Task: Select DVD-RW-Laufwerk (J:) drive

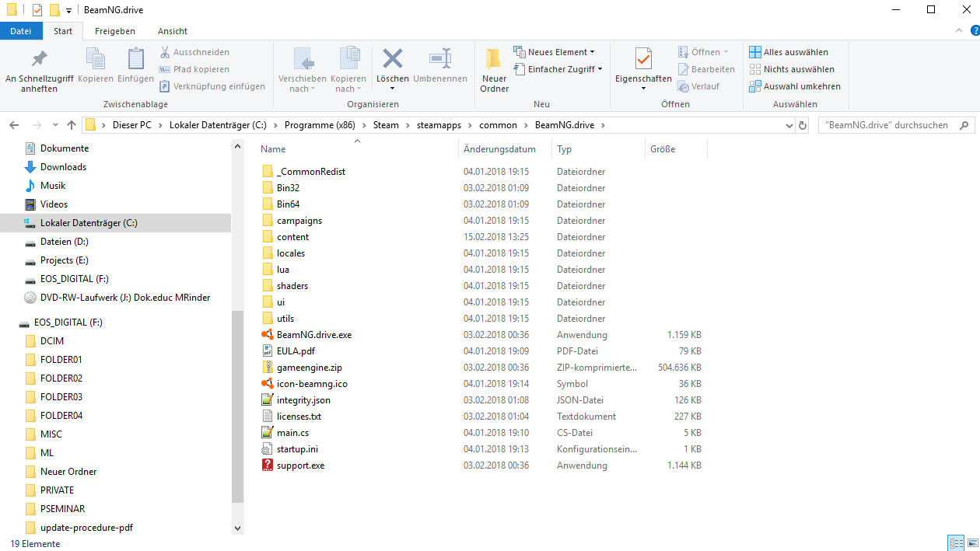Action: point(125,298)
